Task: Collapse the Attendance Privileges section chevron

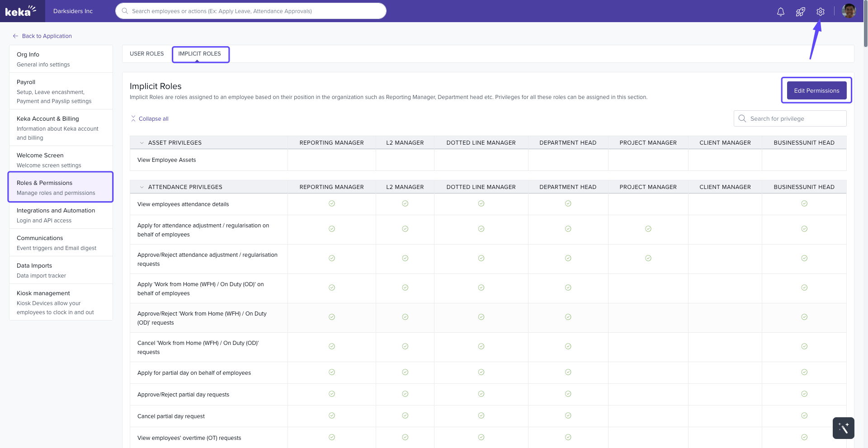Action: click(142, 187)
